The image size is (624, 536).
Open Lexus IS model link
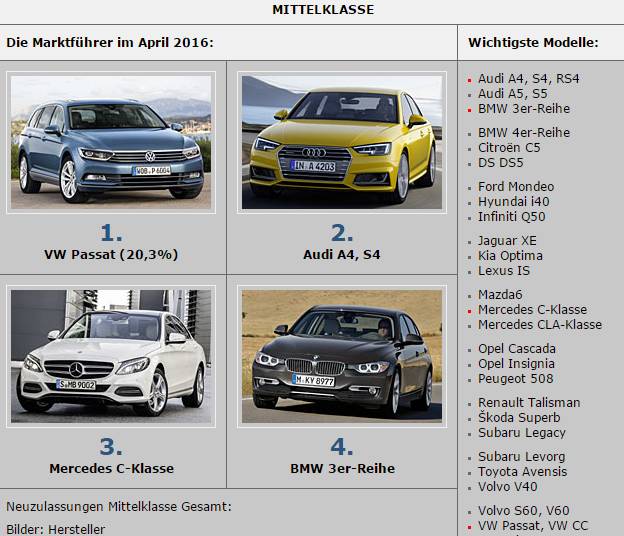point(504,271)
